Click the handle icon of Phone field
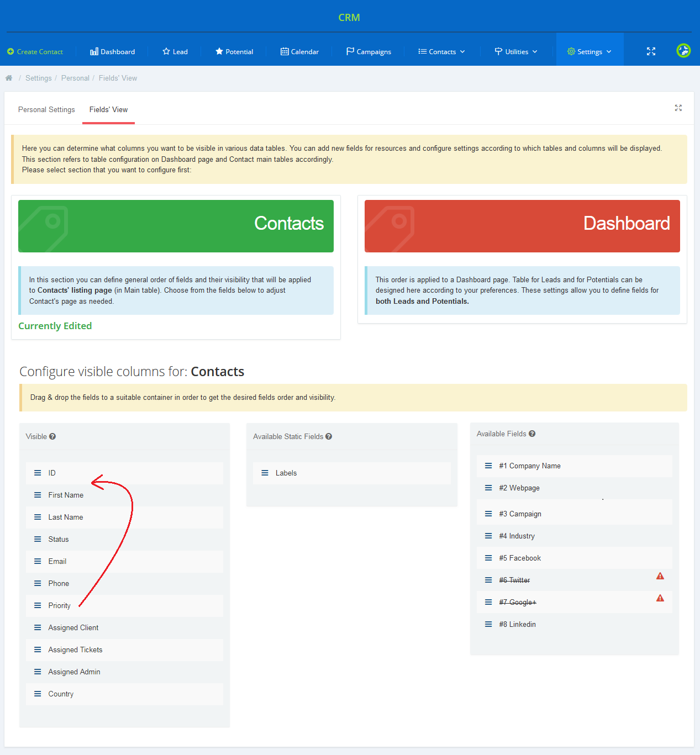The width and height of the screenshot is (700, 755). [38, 583]
